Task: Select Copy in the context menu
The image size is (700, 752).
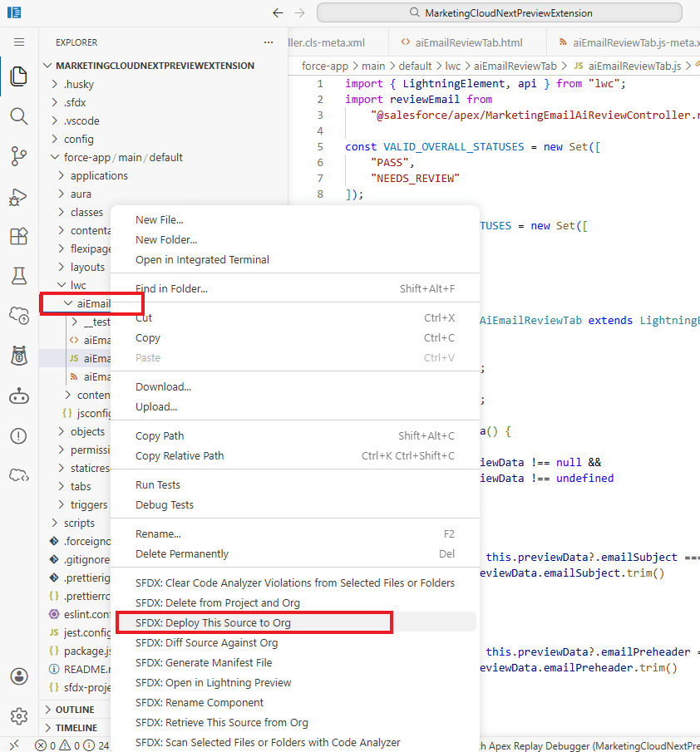Action: 295,337
